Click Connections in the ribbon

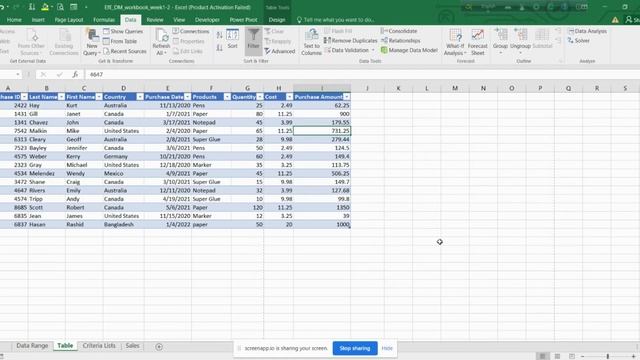click(191, 31)
